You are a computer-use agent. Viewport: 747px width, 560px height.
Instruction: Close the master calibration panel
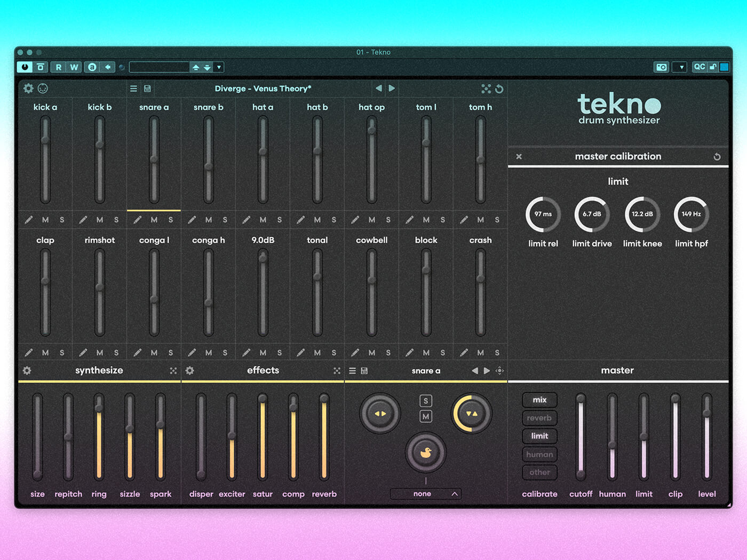coord(519,157)
